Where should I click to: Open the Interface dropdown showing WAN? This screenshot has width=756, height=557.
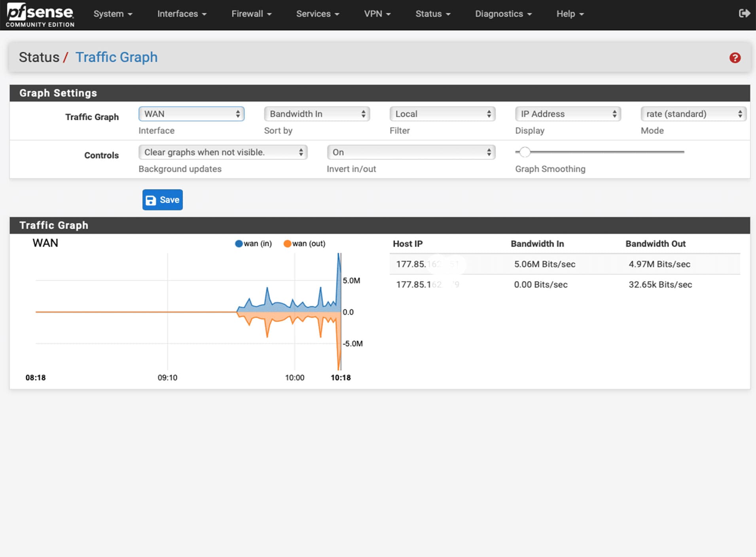[191, 114]
